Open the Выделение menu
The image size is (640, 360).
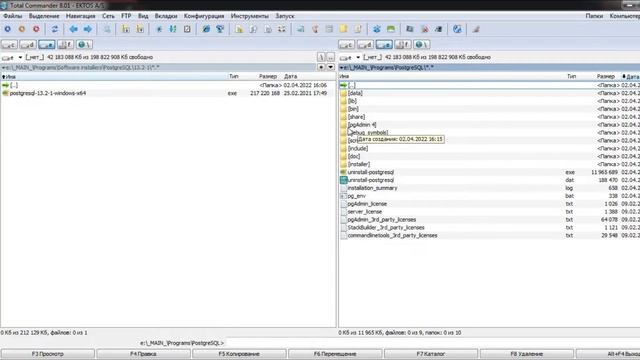tap(44, 16)
